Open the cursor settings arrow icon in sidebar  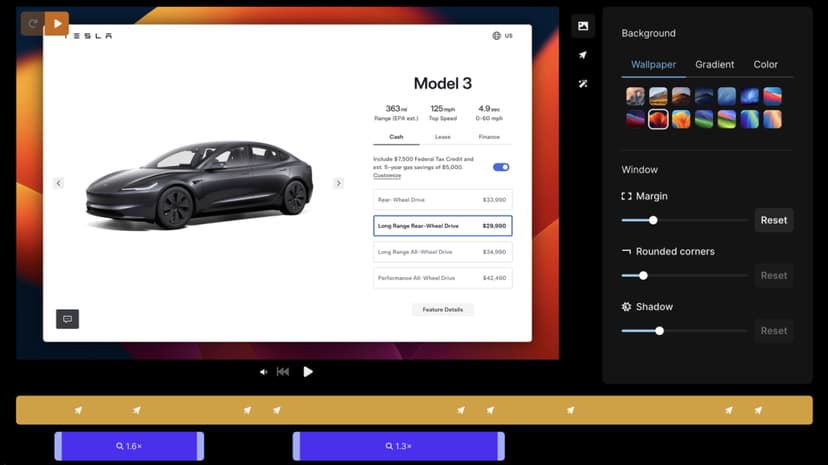coord(583,55)
